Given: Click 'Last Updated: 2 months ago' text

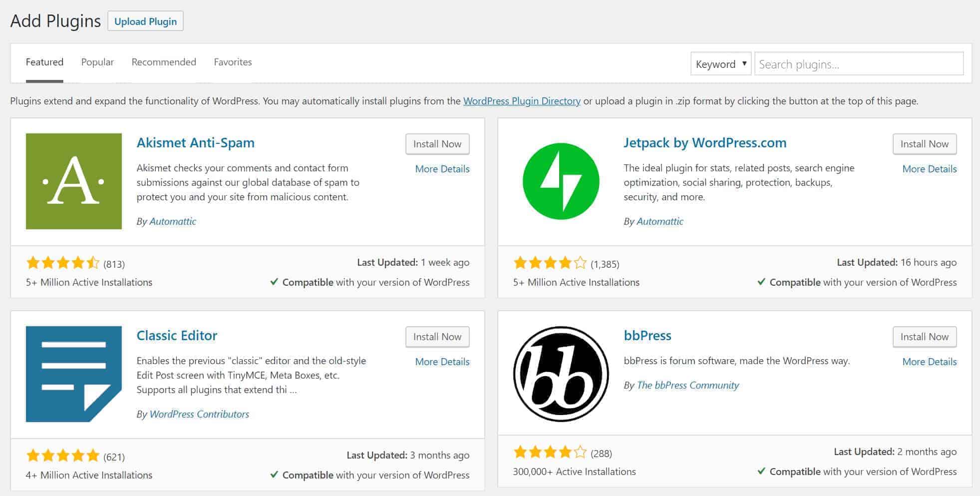Looking at the screenshot, I should (895, 452).
